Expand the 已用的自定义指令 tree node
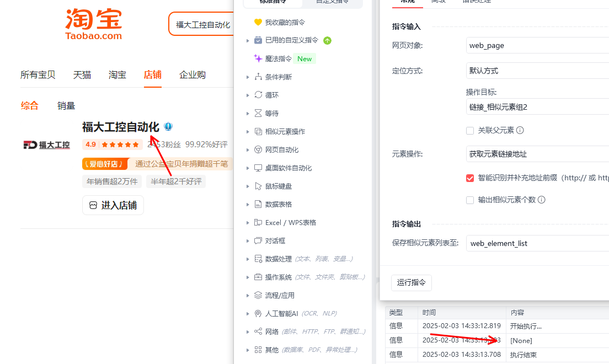 (x=248, y=40)
